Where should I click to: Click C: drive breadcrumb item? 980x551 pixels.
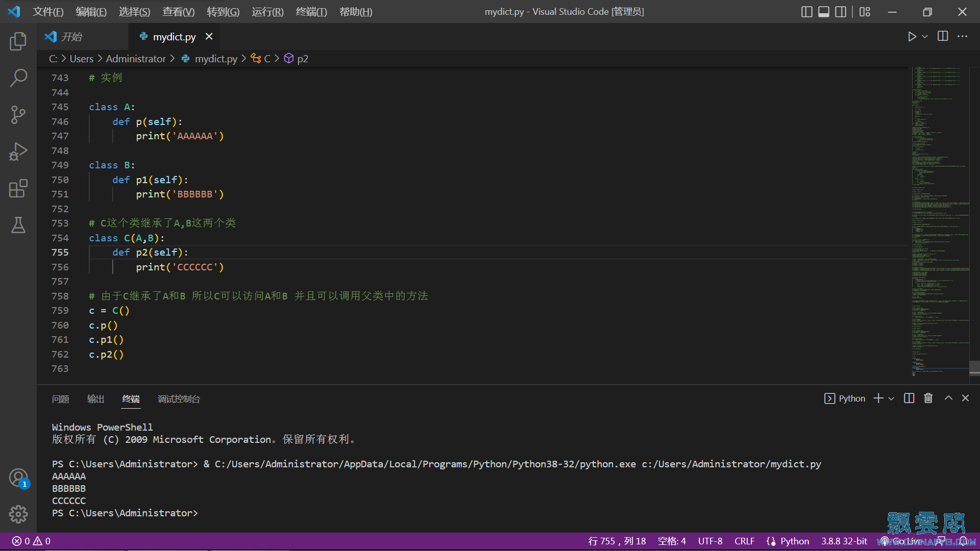coord(53,59)
